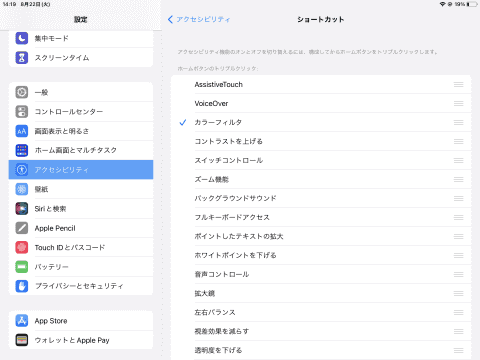Image resolution: width=480 pixels, height=360 pixels.
Task: Tap the Siriと検索 icon
Action: click(22, 209)
